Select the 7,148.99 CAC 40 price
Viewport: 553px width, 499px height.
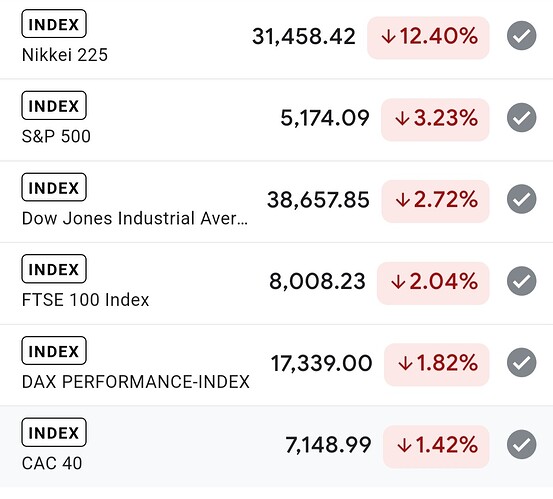point(328,445)
